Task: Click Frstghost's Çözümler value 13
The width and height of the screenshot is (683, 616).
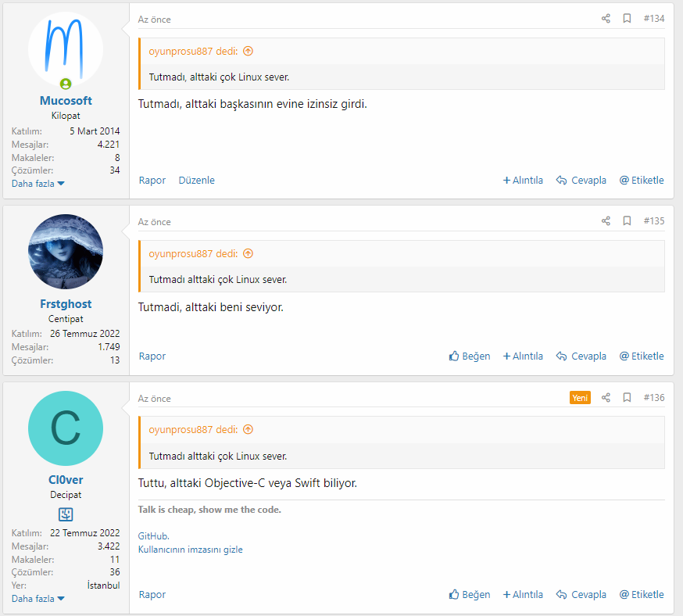Action: pos(115,360)
